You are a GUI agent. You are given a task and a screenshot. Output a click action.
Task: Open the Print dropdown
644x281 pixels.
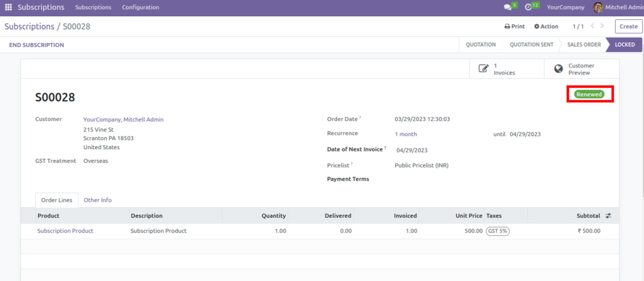[x=514, y=26]
